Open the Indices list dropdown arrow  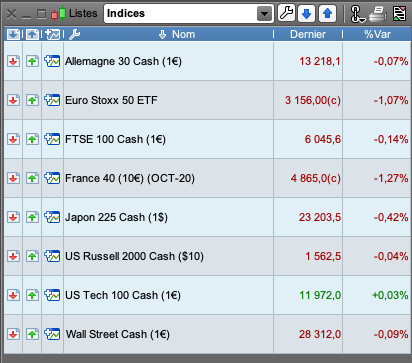pyautogui.click(x=264, y=14)
